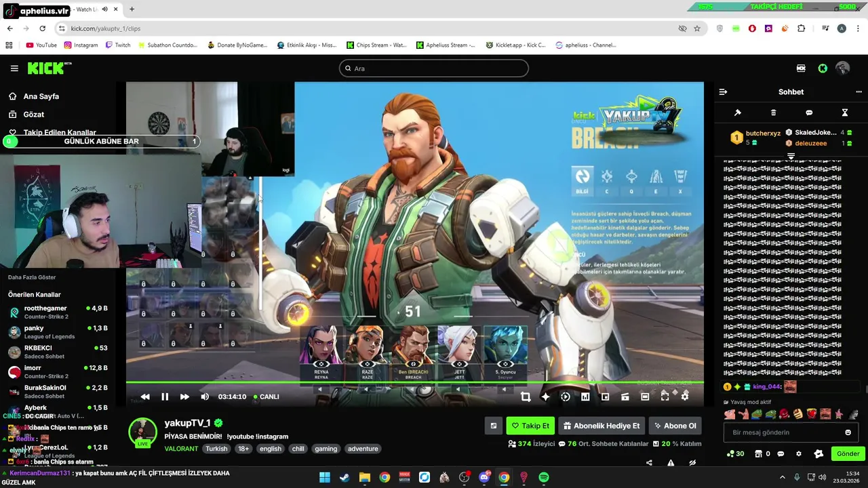Click the gaming tag
The height and width of the screenshot is (488, 868).
click(326, 449)
